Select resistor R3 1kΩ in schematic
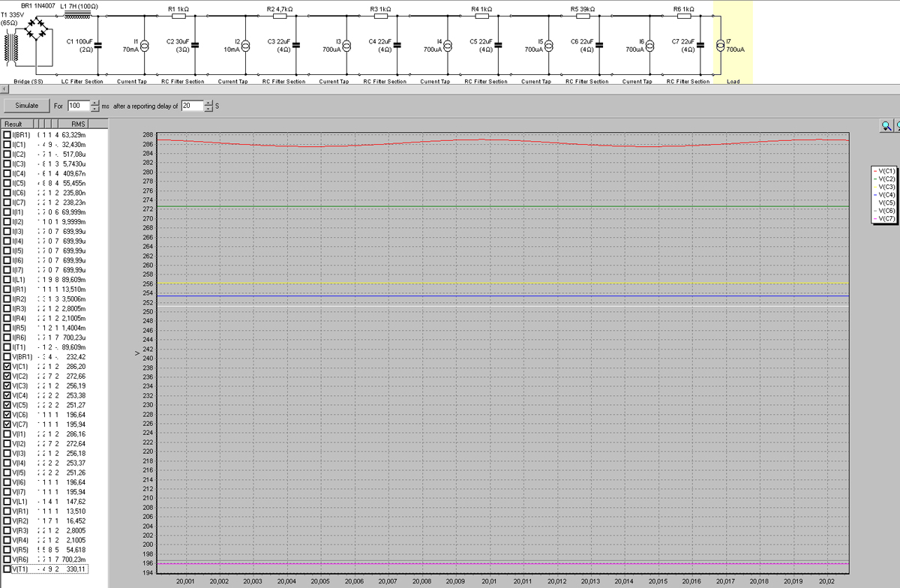This screenshot has width=900, height=588. coord(382,15)
